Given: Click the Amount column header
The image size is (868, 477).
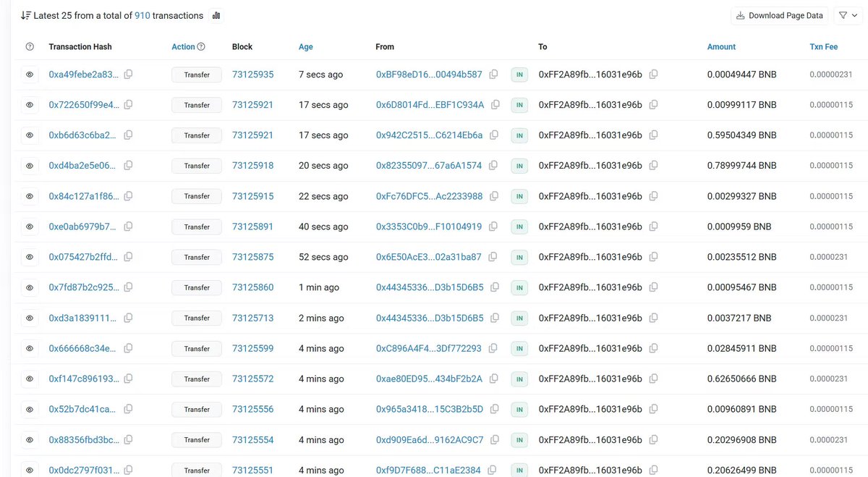Looking at the screenshot, I should (721, 46).
